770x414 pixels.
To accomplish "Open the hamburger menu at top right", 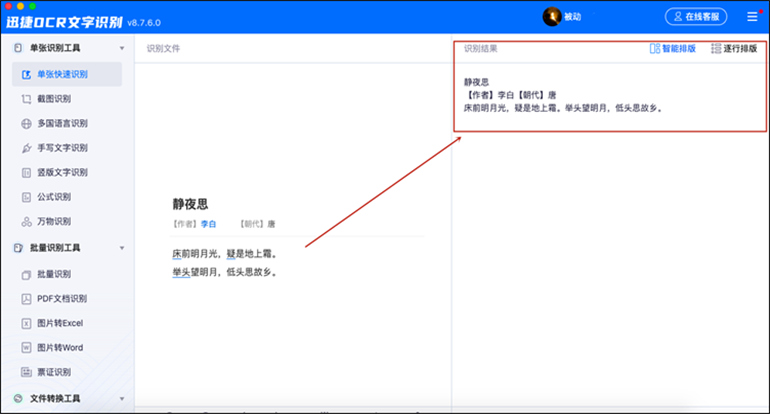I will [752, 17].
